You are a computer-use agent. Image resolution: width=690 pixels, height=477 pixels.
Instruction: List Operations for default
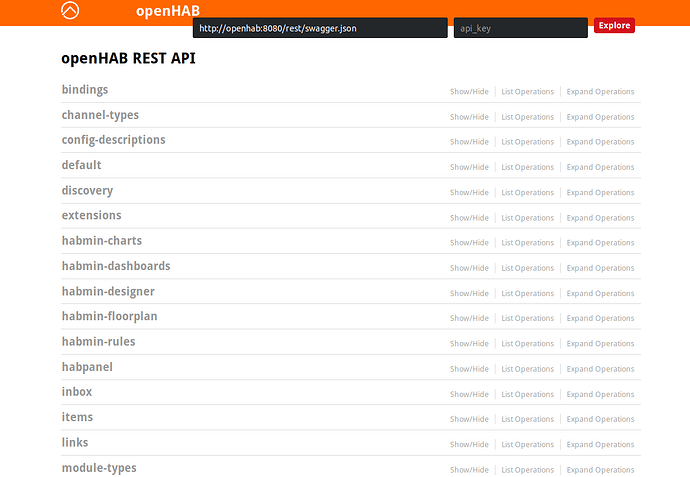(x=528, y=167)
